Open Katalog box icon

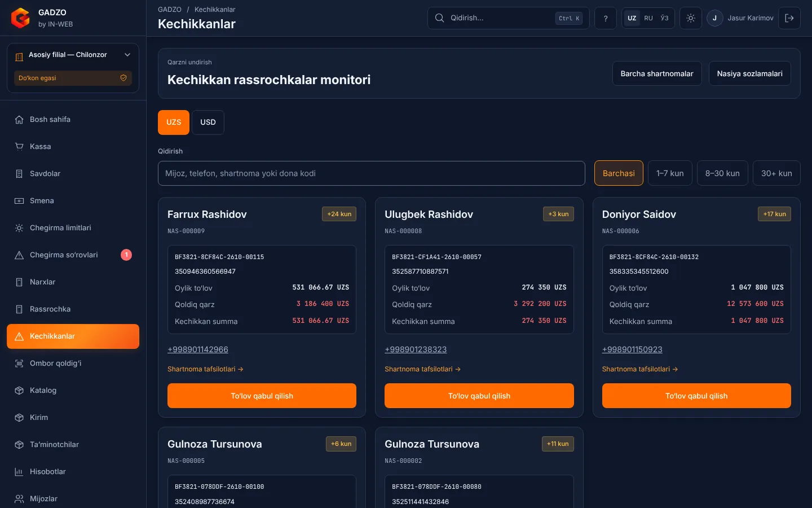click(19, 391)
